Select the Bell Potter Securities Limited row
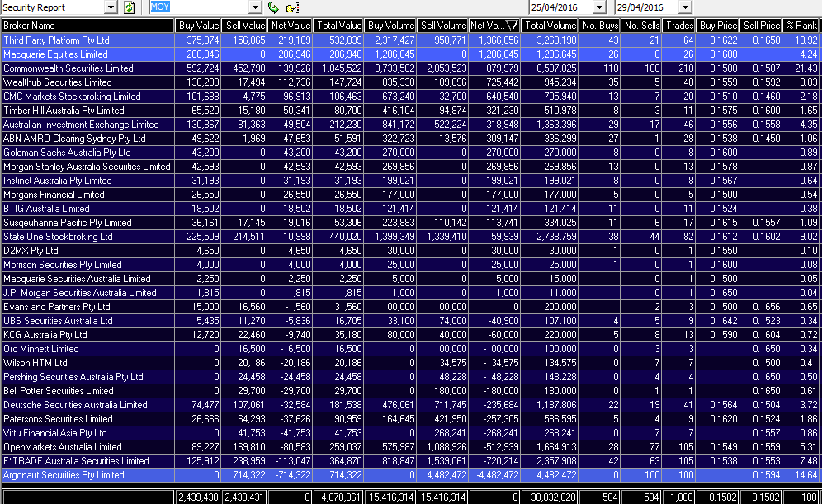Image resolution: width=822 pixels, height=504 pixels. (410, 391)
